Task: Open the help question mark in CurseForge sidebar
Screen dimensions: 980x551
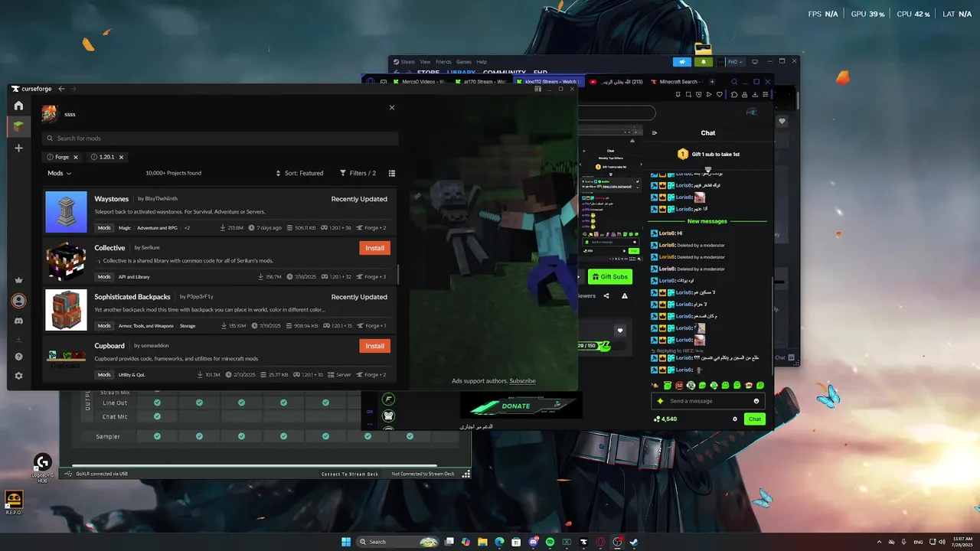Action: [x=18, y=357]
